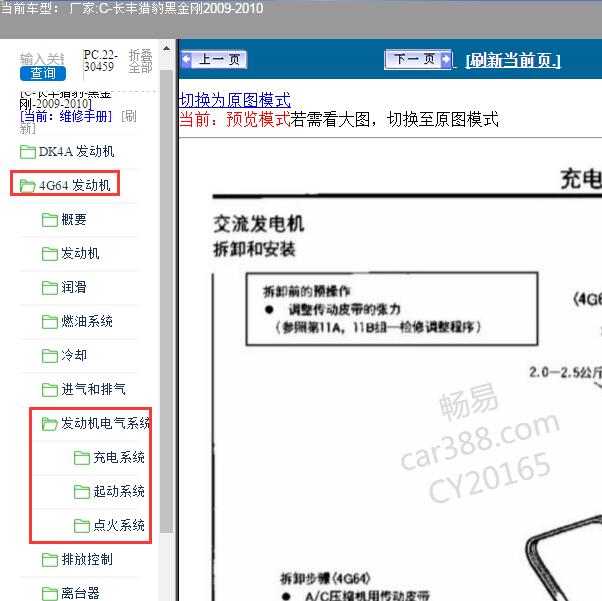The height and width of the screenshot is (601, 602).
Task: Click the 拆卸前的预操作 note box
Action: click(392, 309)
